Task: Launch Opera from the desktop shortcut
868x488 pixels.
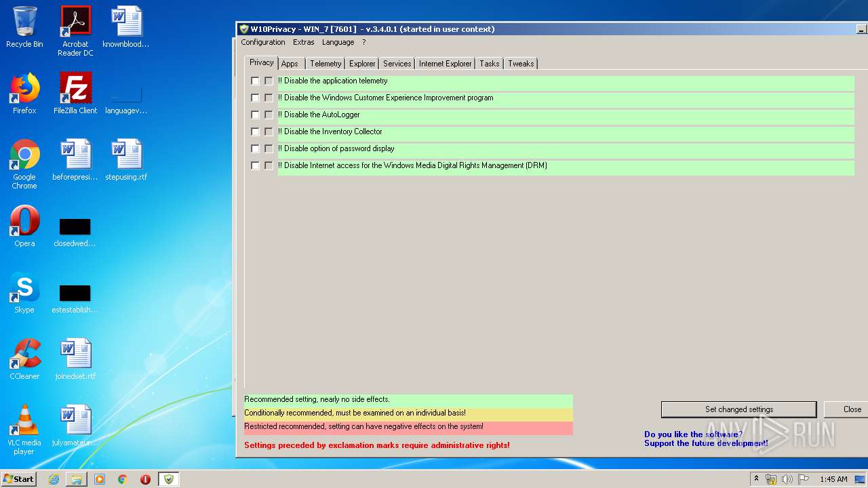Action: point(24,226)
